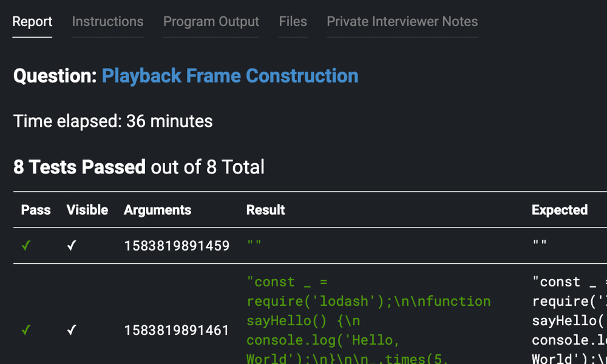Select the argument value 1583819891461
Screen dimensions: 607x364
point(177,330)
